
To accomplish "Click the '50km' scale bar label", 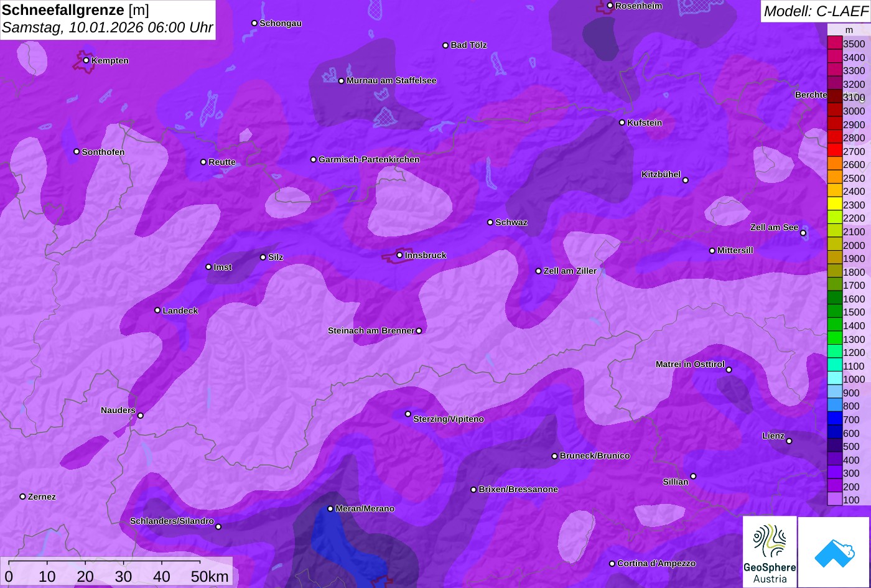I will (x=210, y=577).
